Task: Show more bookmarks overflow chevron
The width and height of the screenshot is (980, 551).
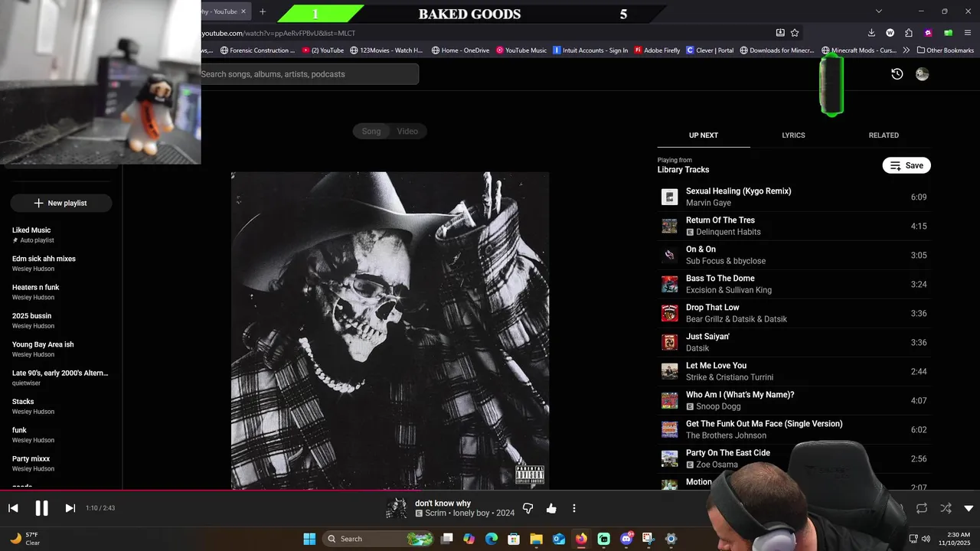Action: [906, 51]
